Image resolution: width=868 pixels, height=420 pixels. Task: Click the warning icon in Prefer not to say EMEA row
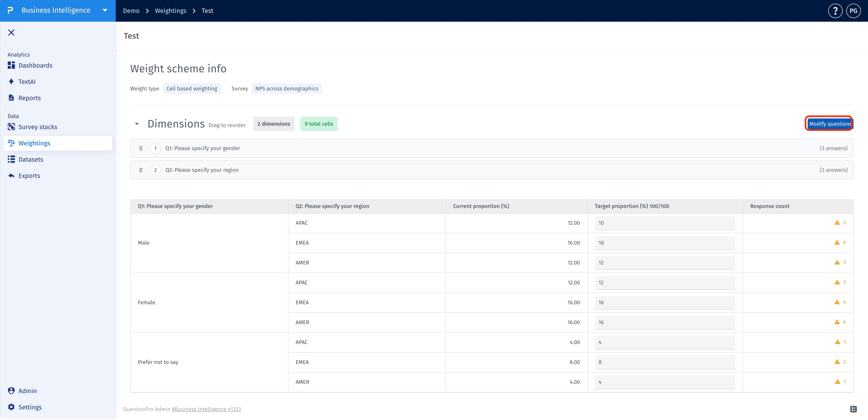[837, 362]
